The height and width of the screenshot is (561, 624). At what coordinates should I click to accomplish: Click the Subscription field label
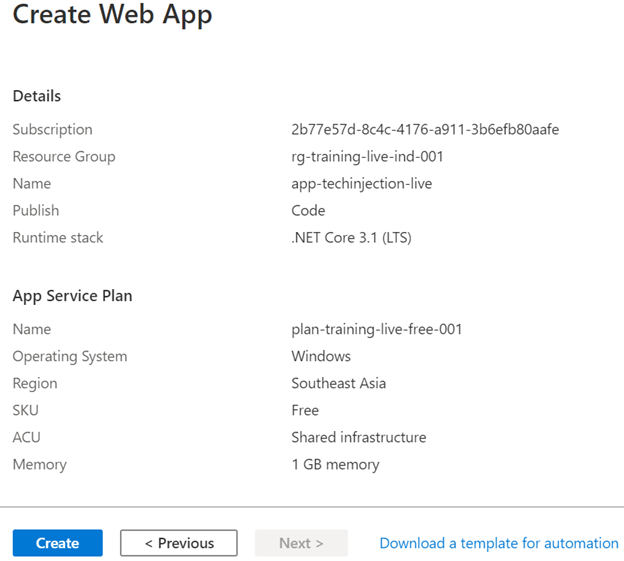tap(52, 130)
